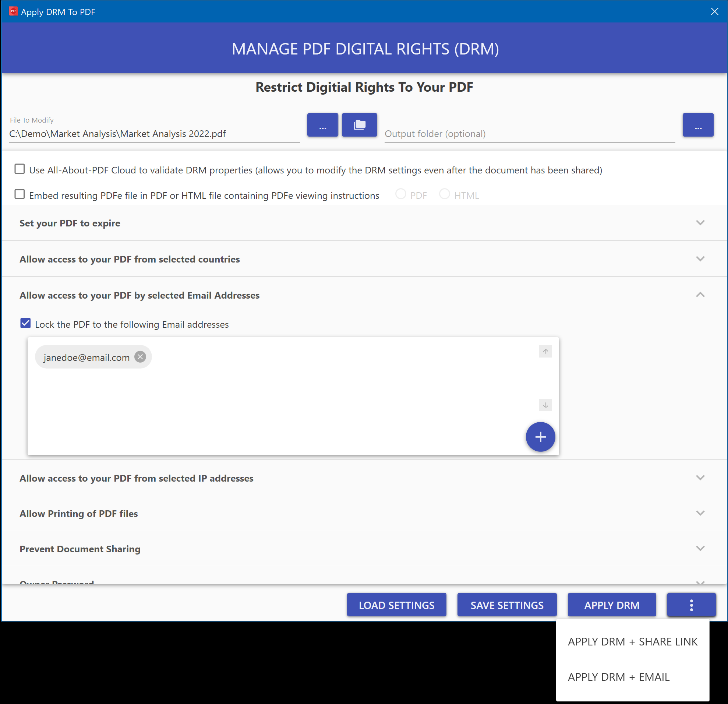Click the up arrow in email list
Viewport: 728px width, 704px height.
click(545, 351)
